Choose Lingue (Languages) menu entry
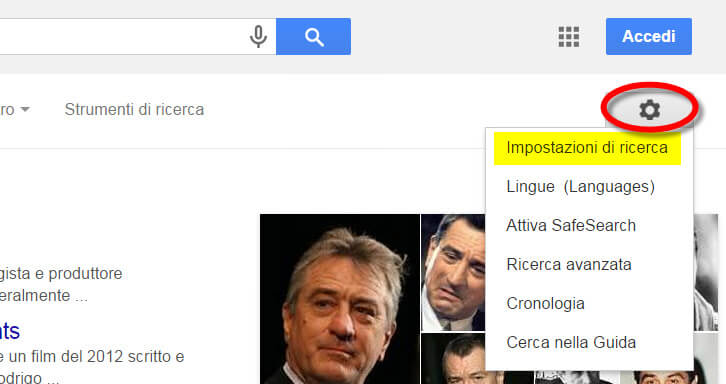The width and height of the screenshot is (726, 384). click(581, 187)
